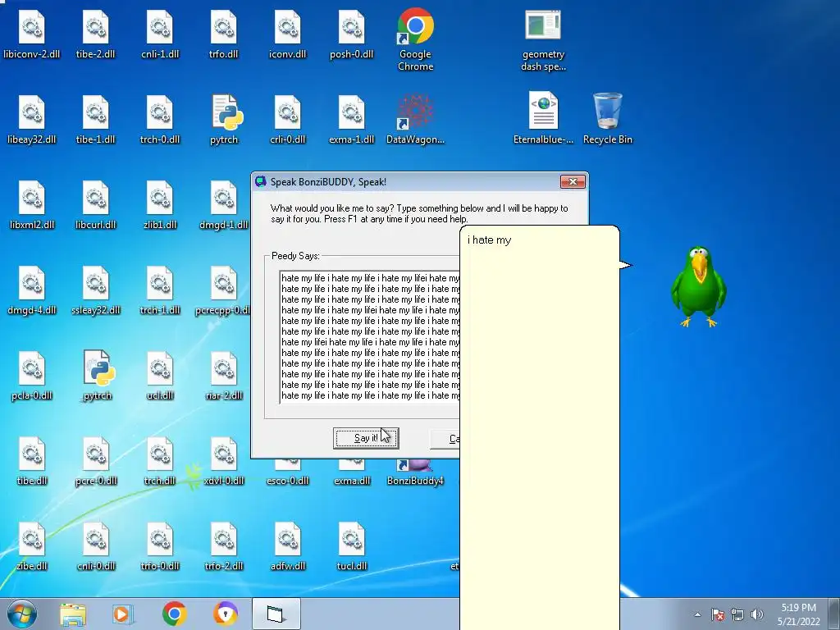This screenshot has height=630, width=840.
Task: Click the tibe-1.dll file icon
Action: point(95,120)
